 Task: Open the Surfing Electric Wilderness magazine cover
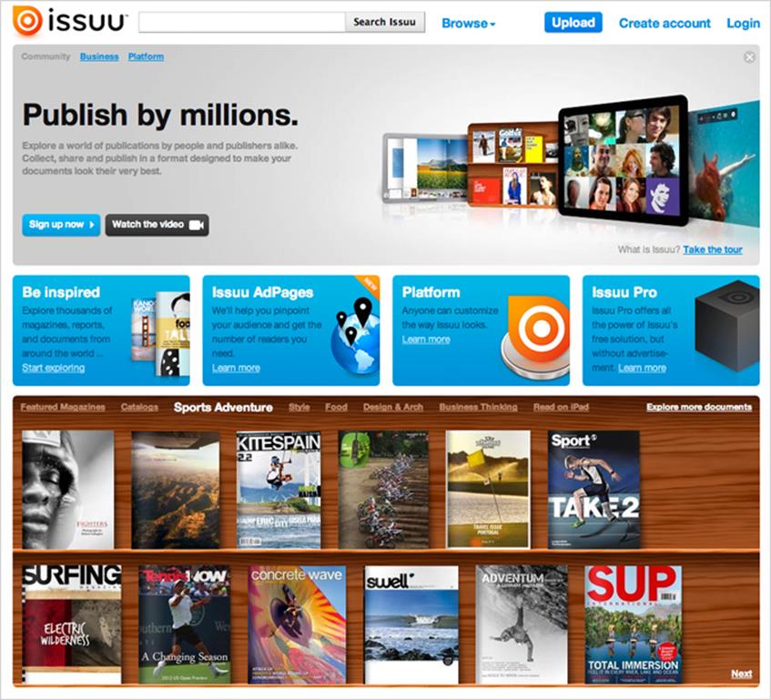(72, 624)
